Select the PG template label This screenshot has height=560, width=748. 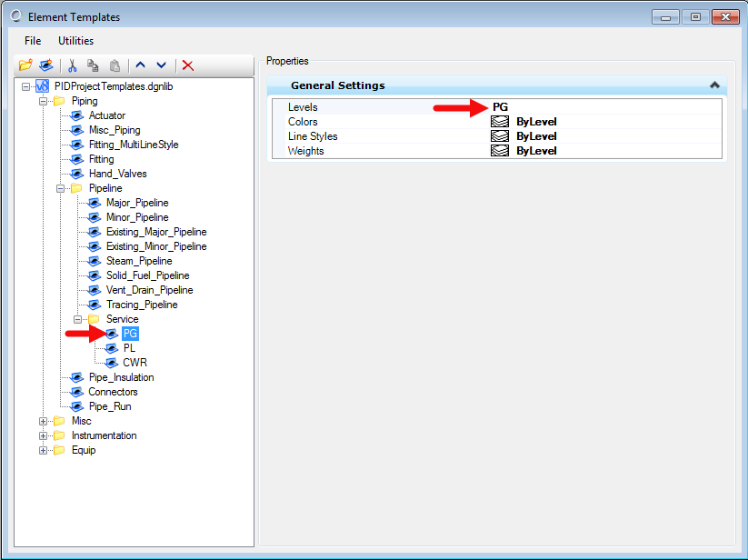pyautogui.click(x=130, y=334)
